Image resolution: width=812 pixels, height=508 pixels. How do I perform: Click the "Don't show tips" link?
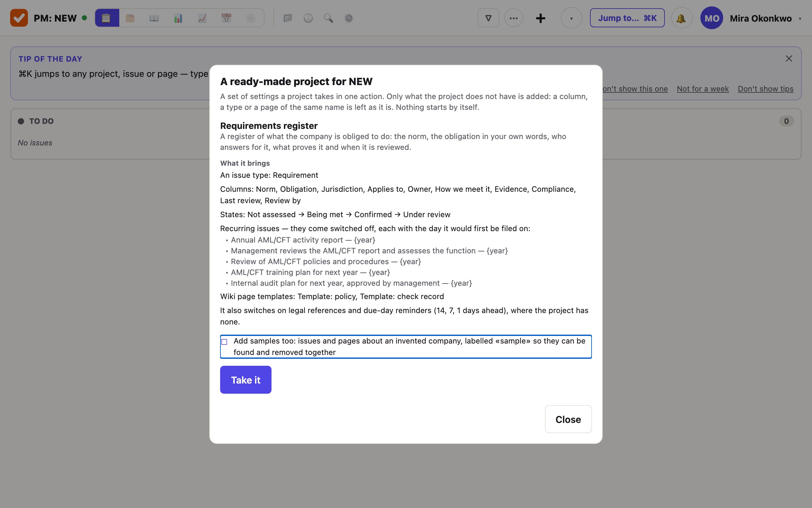coord(765,89)
